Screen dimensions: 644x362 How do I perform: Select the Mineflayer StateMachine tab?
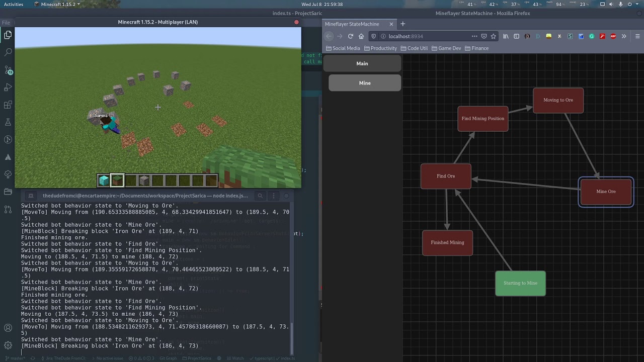pyautogui.click(x=359, y=24)
